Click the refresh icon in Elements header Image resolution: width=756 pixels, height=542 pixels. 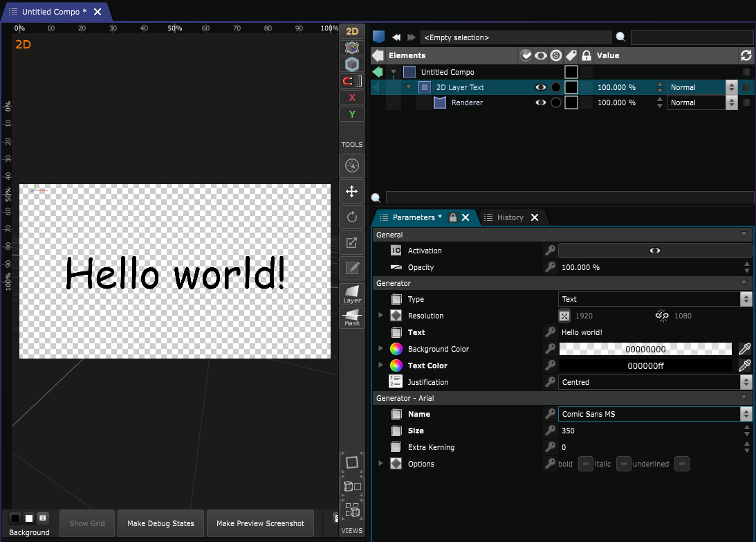[x=746, y=55]
